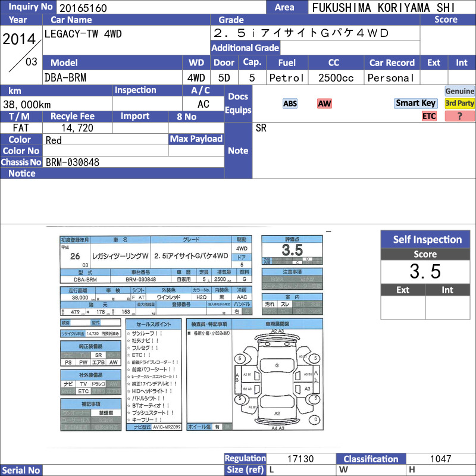Select the recycle fee 14,720
Viewport: 476px width, 476px height.
(77, 128)
